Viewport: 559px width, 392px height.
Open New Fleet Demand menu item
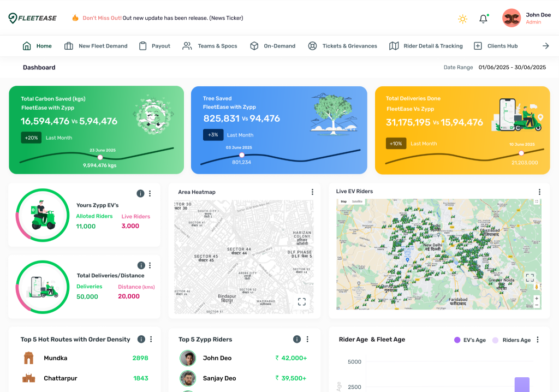pyautogui.click(x=96, y=46)
